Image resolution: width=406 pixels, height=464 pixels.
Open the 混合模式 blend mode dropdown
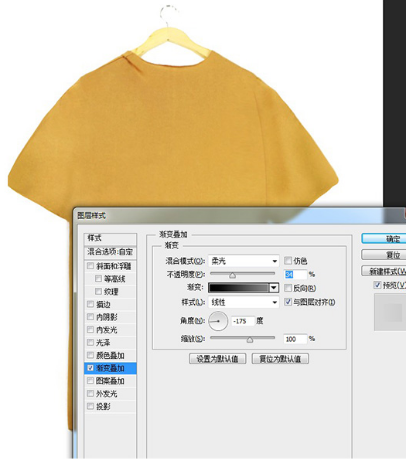[243, 261]
